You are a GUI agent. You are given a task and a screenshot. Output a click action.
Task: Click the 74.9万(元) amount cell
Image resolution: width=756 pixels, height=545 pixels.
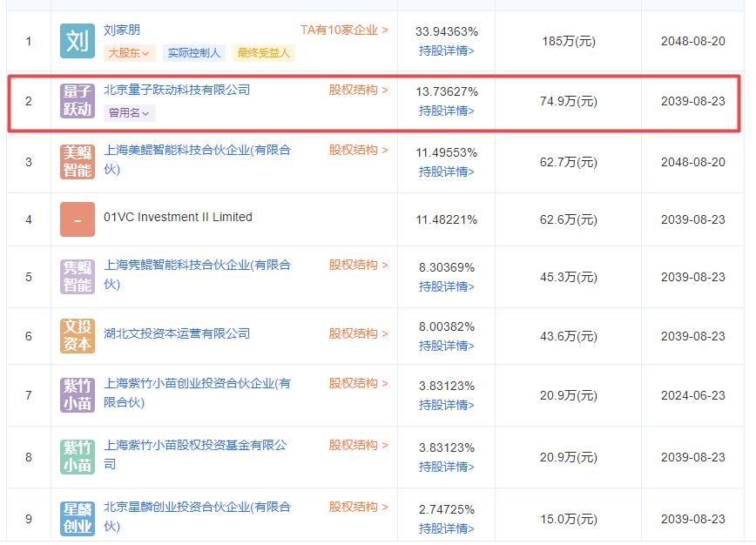click(x=569, y=101)
